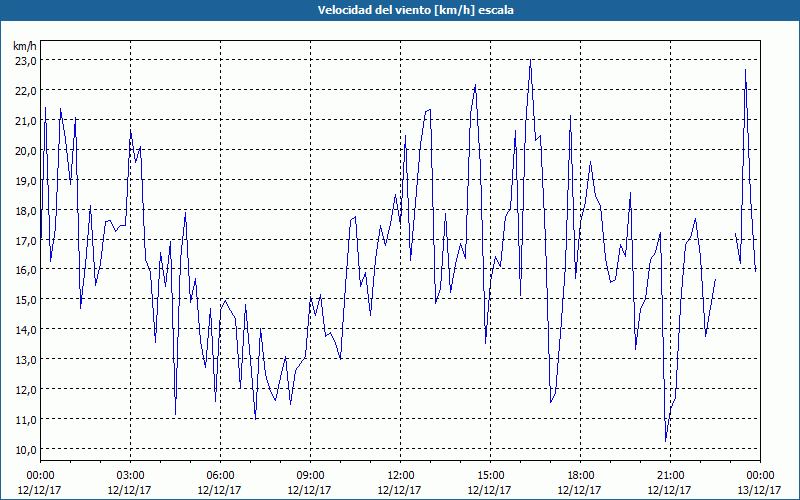Click the 09:00 time axis label
Image resolution: width=800 pixels, height=500 pixels.
pyautogui.click(x=310, y=476)
